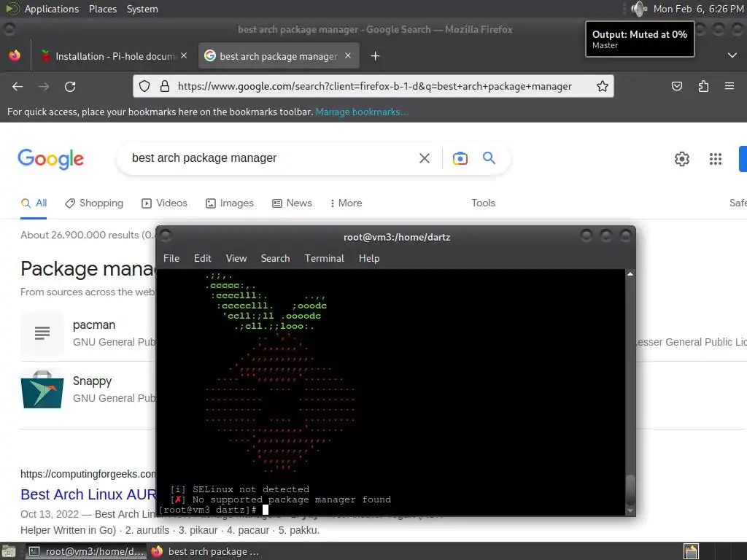Open the System menu
Screen dimensions: 747x560
[142, 9]
